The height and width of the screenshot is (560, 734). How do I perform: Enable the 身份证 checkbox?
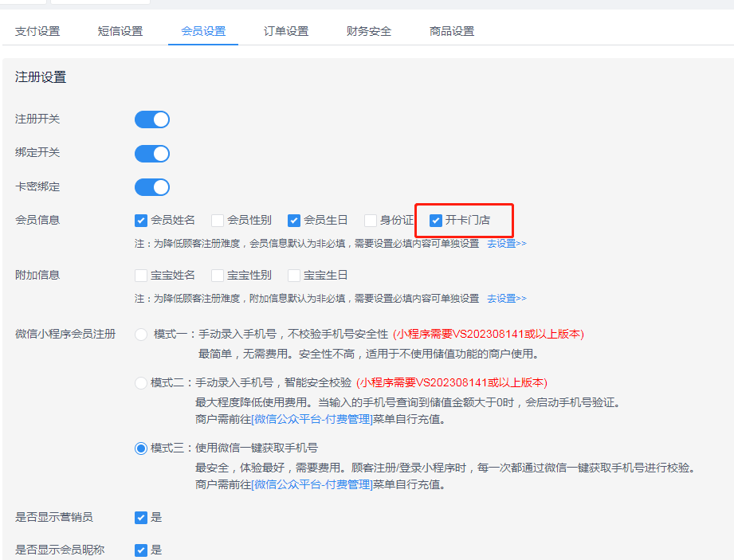371,221
